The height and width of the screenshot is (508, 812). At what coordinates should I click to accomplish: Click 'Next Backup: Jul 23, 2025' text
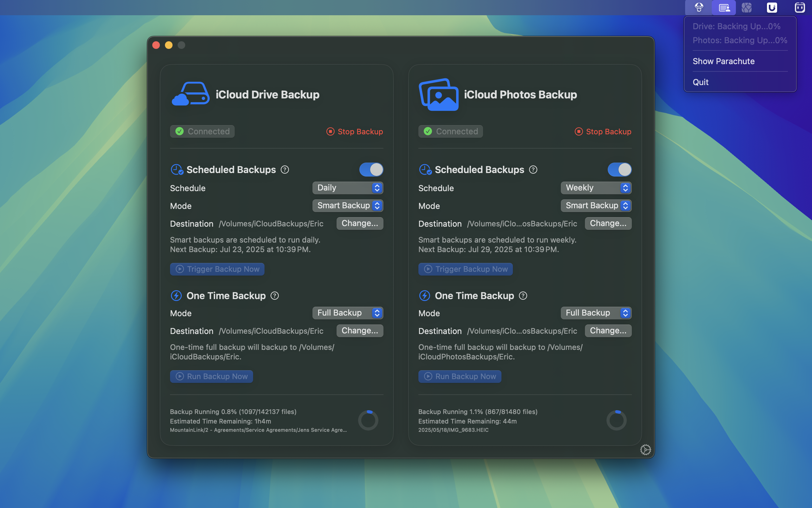tap(240, 250)
